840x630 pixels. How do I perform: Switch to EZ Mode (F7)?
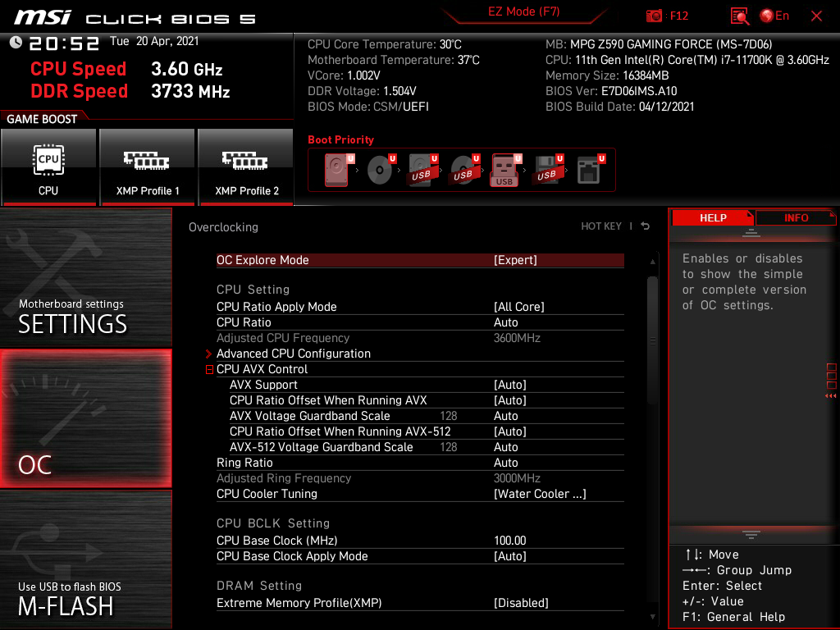(523, 11)
